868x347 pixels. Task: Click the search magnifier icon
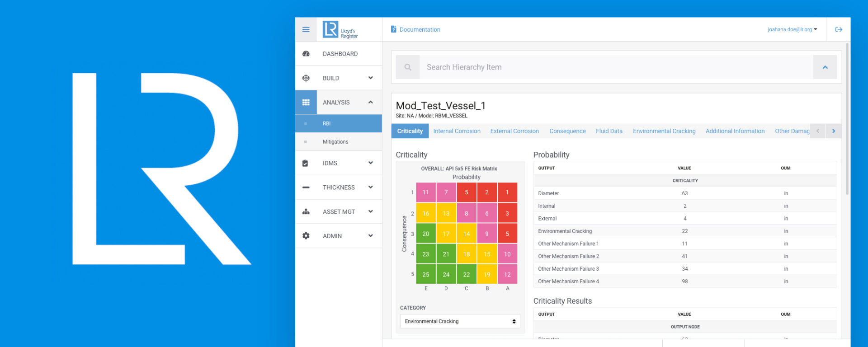point(408,67)
